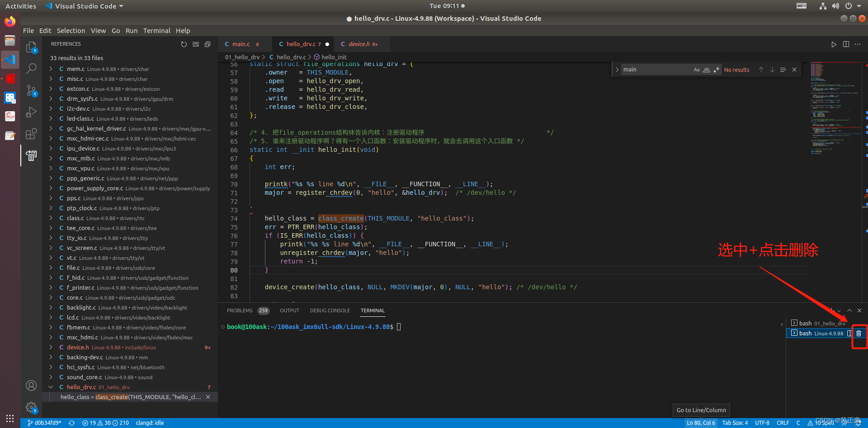The width and height of the screenshot is (868, 428).
Task: Collapse hello_drv.c reference results
Action: tap(51, 387)
